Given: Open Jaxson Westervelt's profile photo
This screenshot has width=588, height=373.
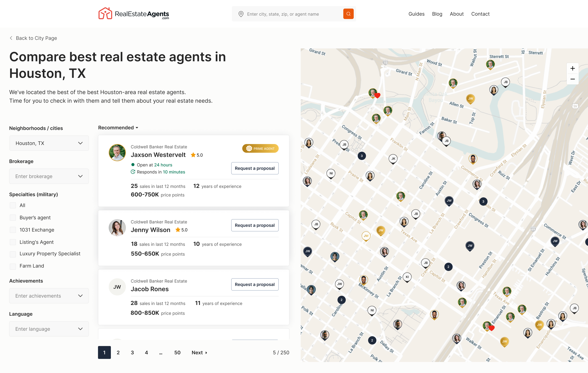Looking at the screenshot, I should coord(117,152).
